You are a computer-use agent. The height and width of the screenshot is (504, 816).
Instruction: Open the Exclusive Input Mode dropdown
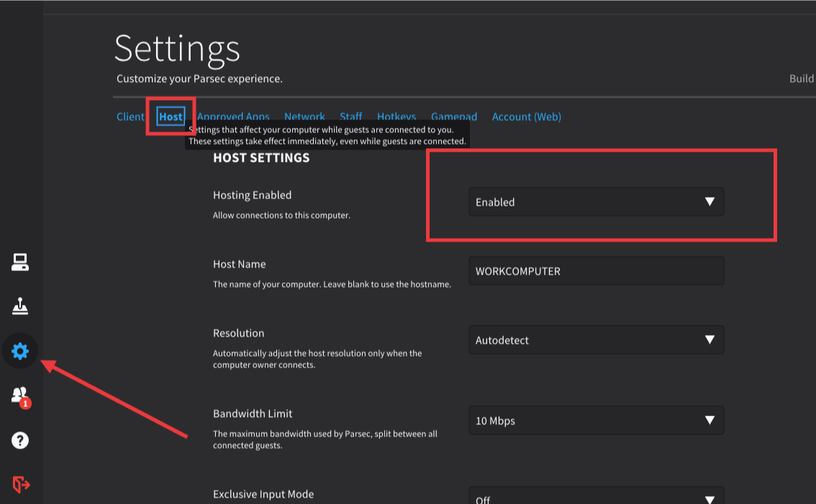(596, 498)
